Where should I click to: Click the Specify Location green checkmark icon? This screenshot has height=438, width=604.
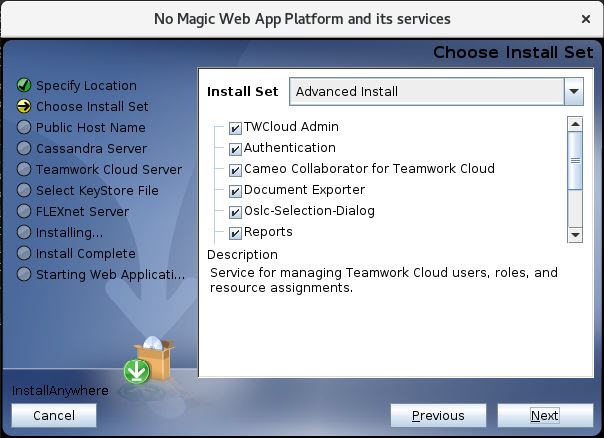[24, 86]
